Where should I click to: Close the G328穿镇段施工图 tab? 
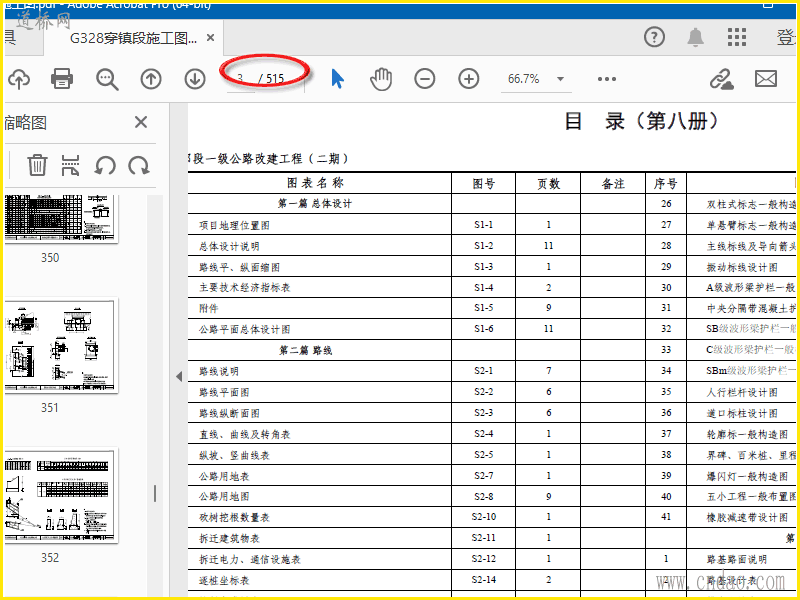coord(210,38)
